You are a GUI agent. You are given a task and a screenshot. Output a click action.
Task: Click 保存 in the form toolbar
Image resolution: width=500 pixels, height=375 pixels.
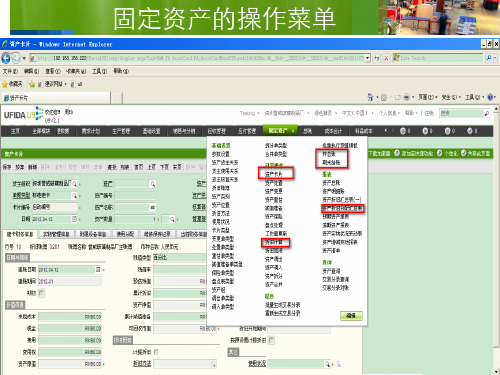pos(7,167)
